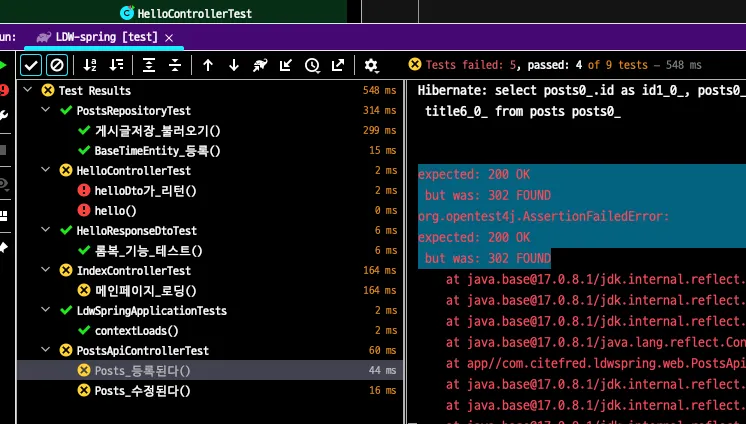Image resolution: width=746 pixels, height=424 pixels.
Task: Toggle the Show Ignored tests button
Action: pos(57,65)
